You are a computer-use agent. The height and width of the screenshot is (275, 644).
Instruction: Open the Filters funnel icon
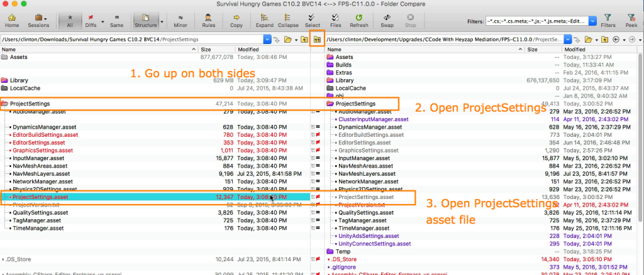click(608, 21)
